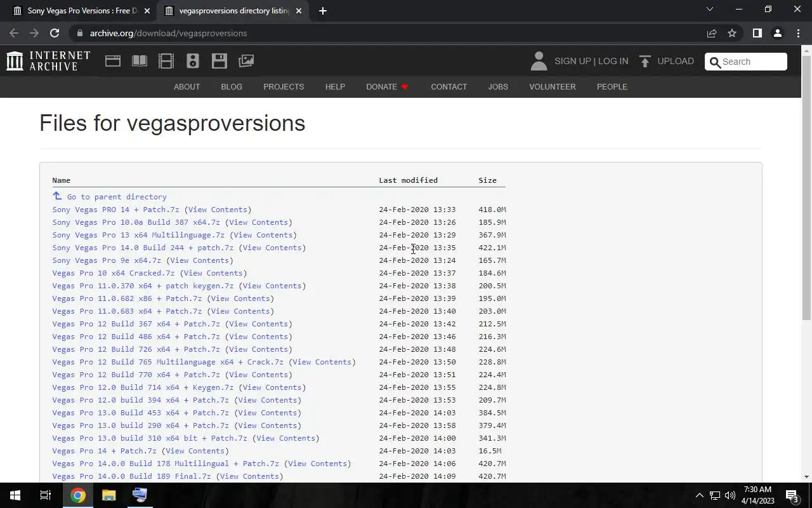Click the LOG IN link

tap(613, 61)
